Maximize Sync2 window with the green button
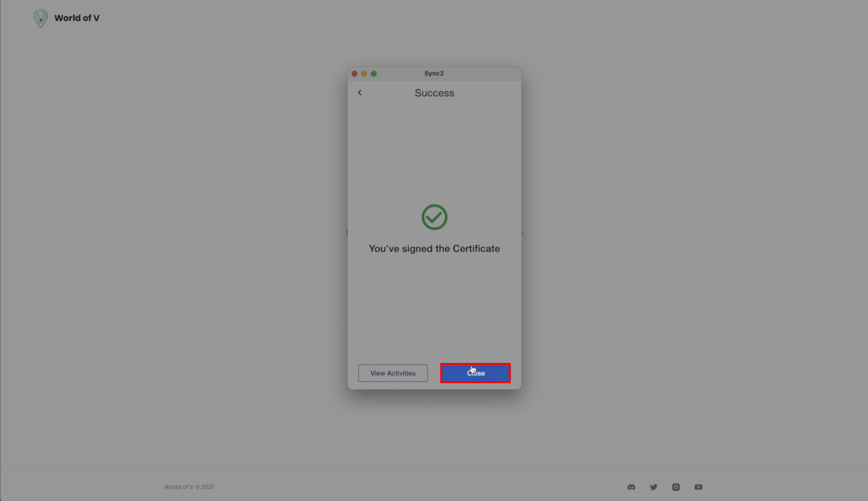Image resolution: width=868 pixels, height=501 pixels. (x=374, y=74)
